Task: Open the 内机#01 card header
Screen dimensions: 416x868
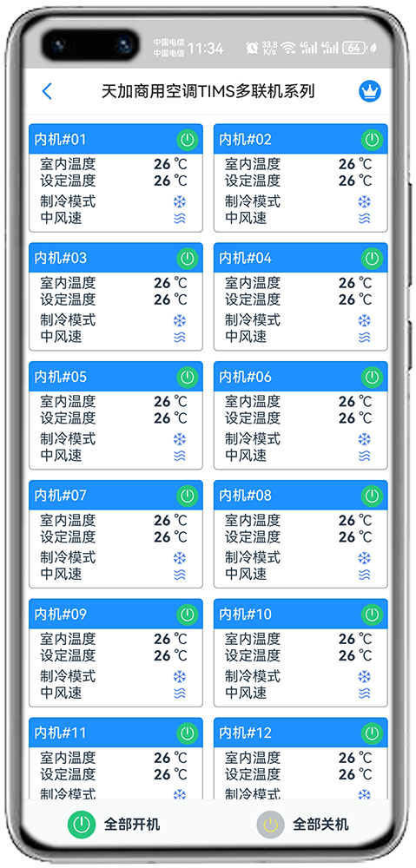Action: (x=116, y=139)
